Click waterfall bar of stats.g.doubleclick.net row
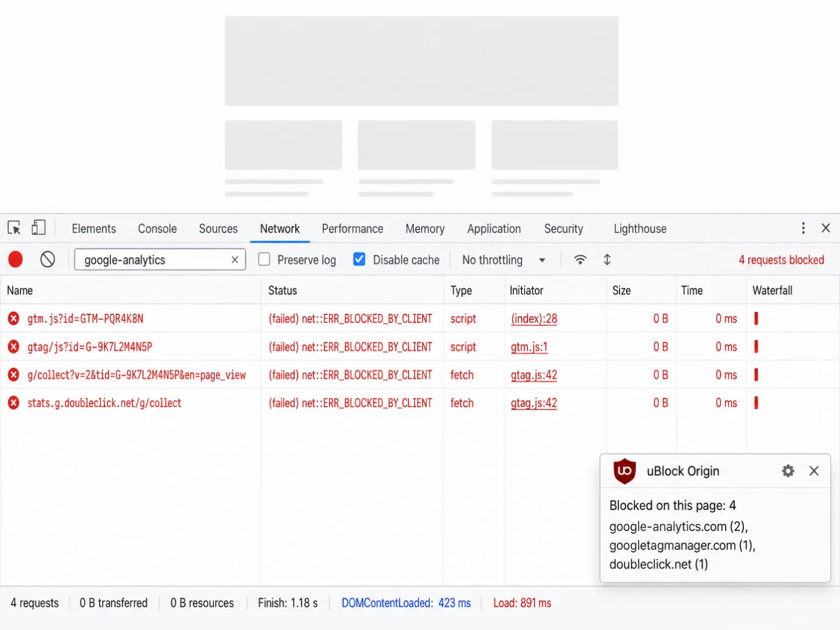The height and width of the screenshot is (630, 840). [x=756, y=402]
